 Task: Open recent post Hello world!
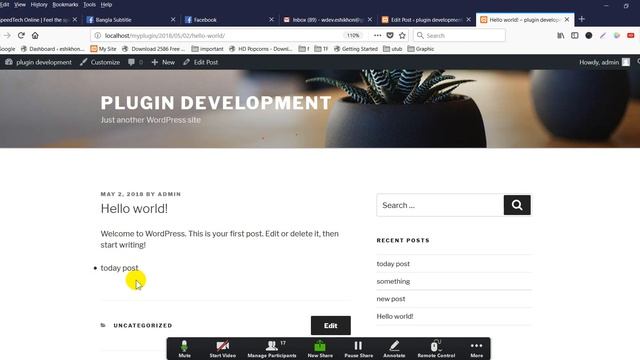pos(395,316)
